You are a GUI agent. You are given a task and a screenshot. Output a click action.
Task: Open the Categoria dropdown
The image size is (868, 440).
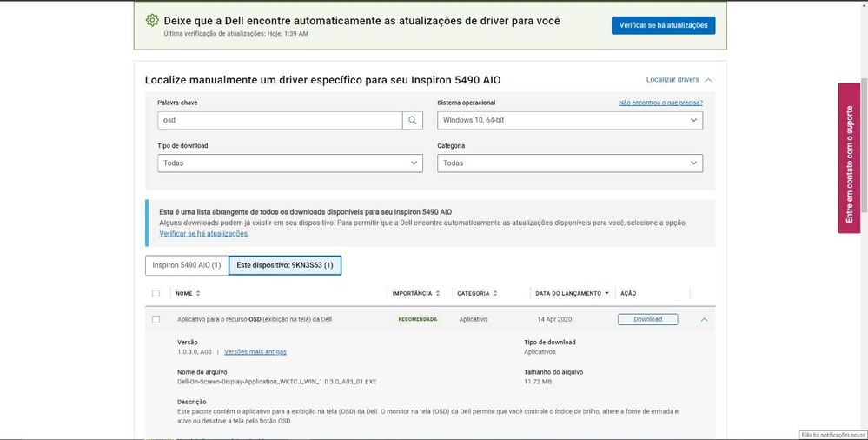[x=570, y=163]
